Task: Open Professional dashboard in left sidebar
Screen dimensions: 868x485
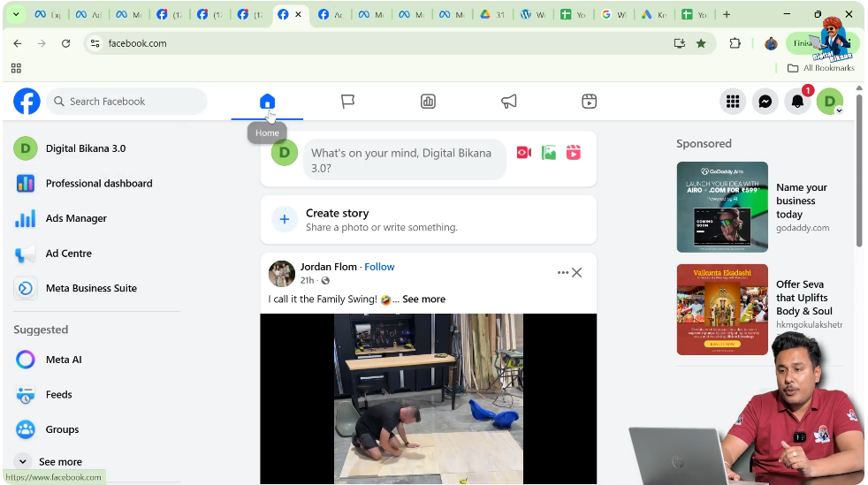Action: pos(97,183)
